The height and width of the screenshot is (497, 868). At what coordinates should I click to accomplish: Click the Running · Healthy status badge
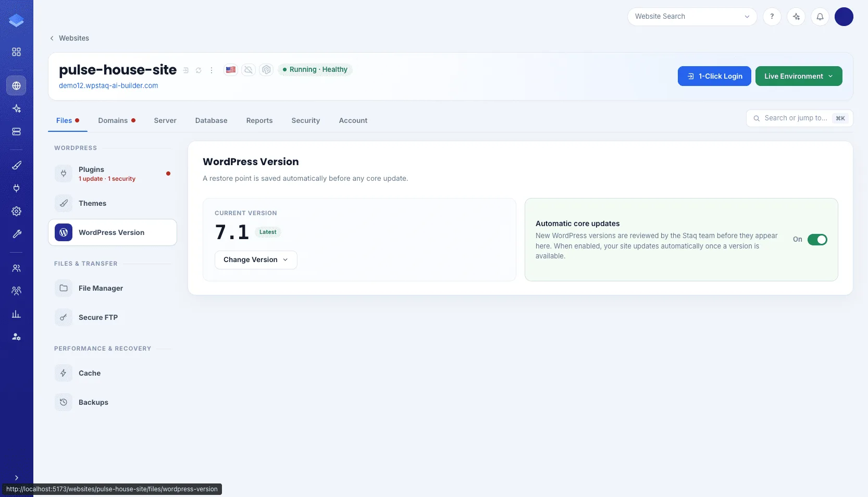click(315, 69)
